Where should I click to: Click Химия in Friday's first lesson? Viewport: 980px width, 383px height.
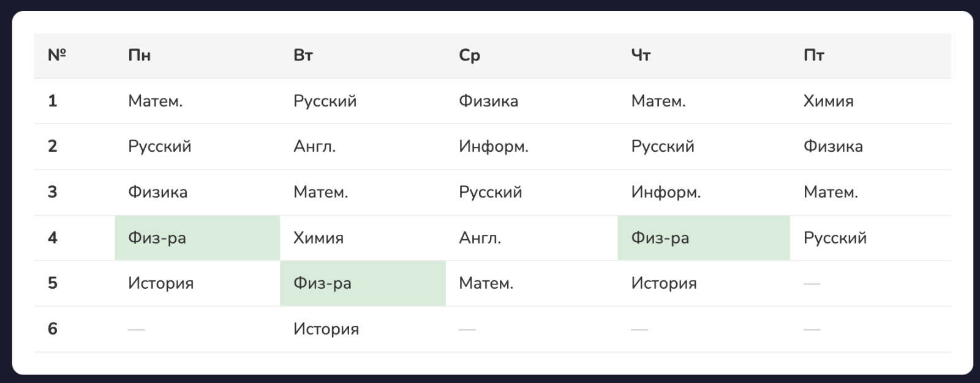828,101
